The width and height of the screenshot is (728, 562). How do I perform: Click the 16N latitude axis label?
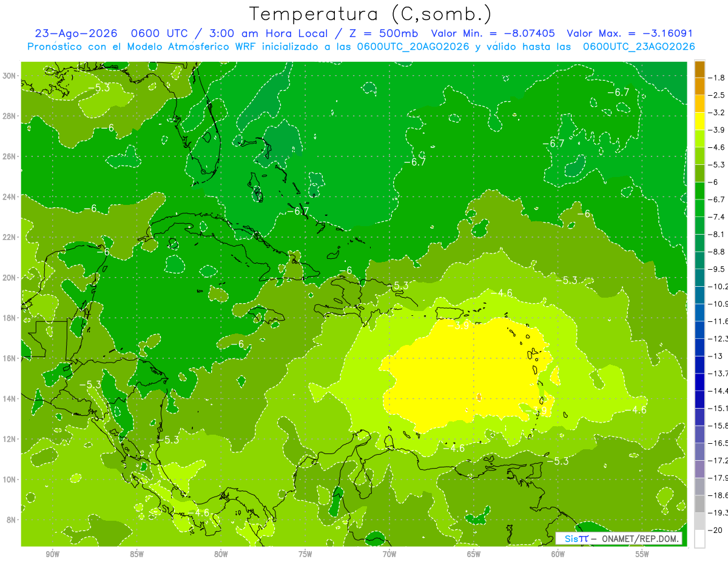pos(10,358)
